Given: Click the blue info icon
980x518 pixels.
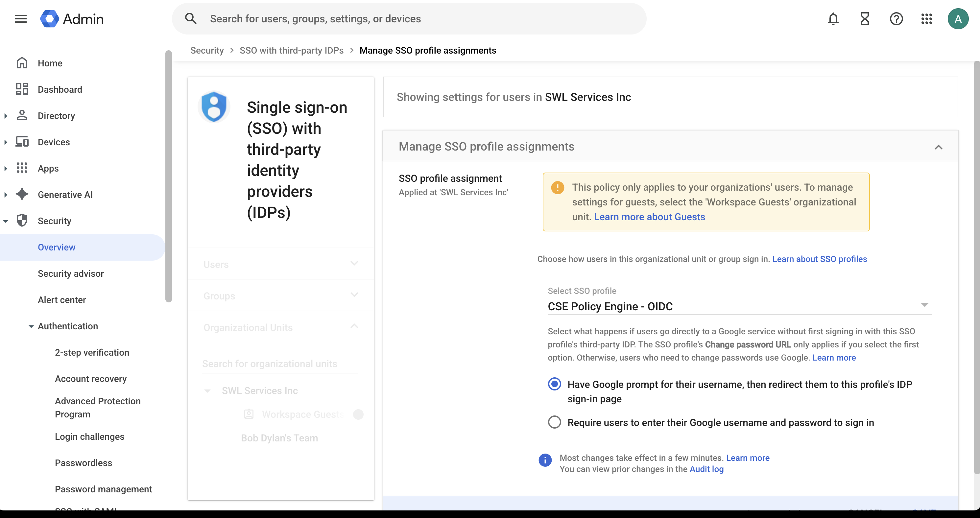Looking at the screenshot, I should (545, 460).
